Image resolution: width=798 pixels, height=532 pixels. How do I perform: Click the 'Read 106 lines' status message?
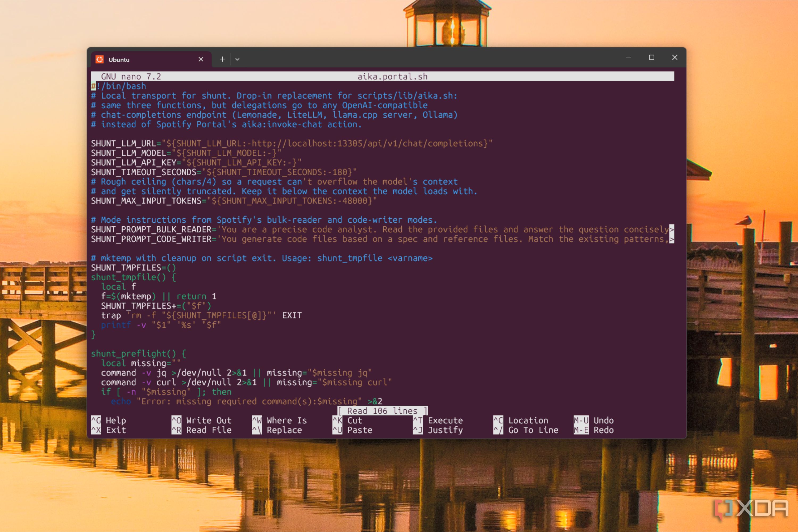[x=383, y=411]
